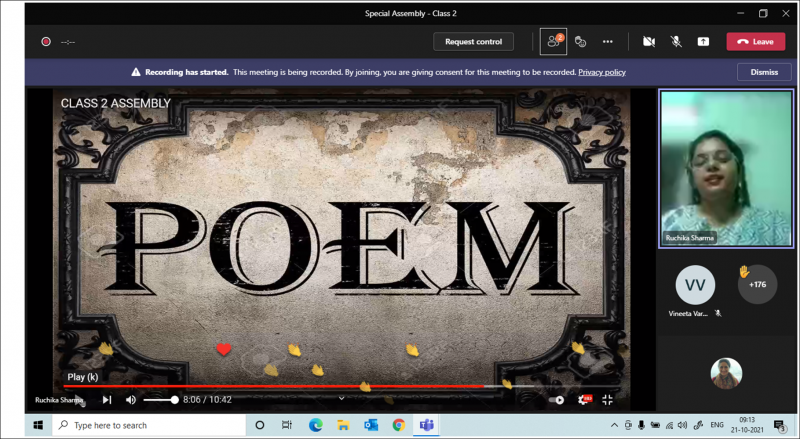
Task: Click the Type here to search box
Action: 149,425
